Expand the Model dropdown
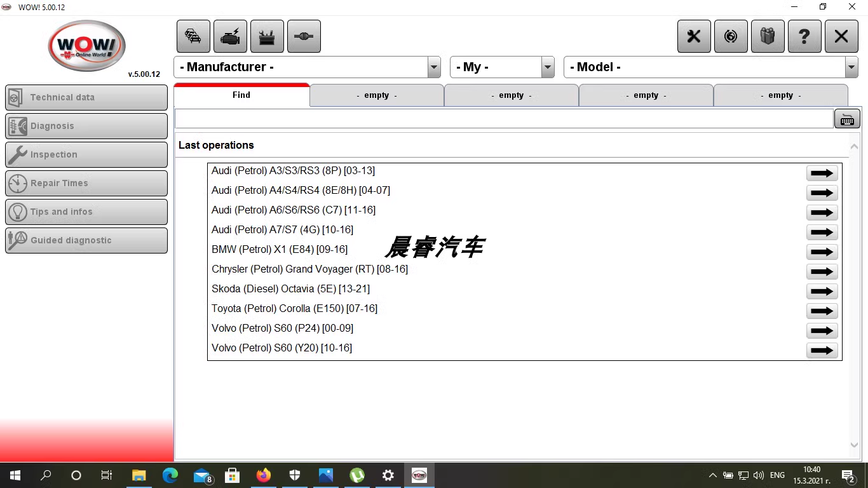Viewport: 868px width, 488px height. (851, 67)
